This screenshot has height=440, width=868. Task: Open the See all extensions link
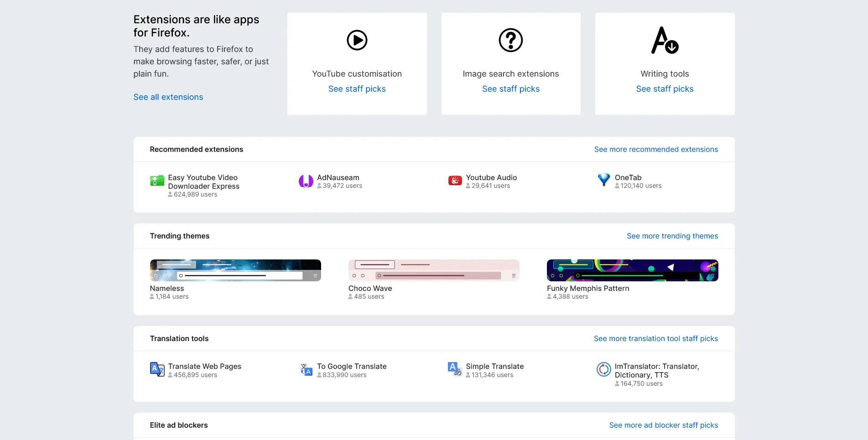(x=168, y=97)
